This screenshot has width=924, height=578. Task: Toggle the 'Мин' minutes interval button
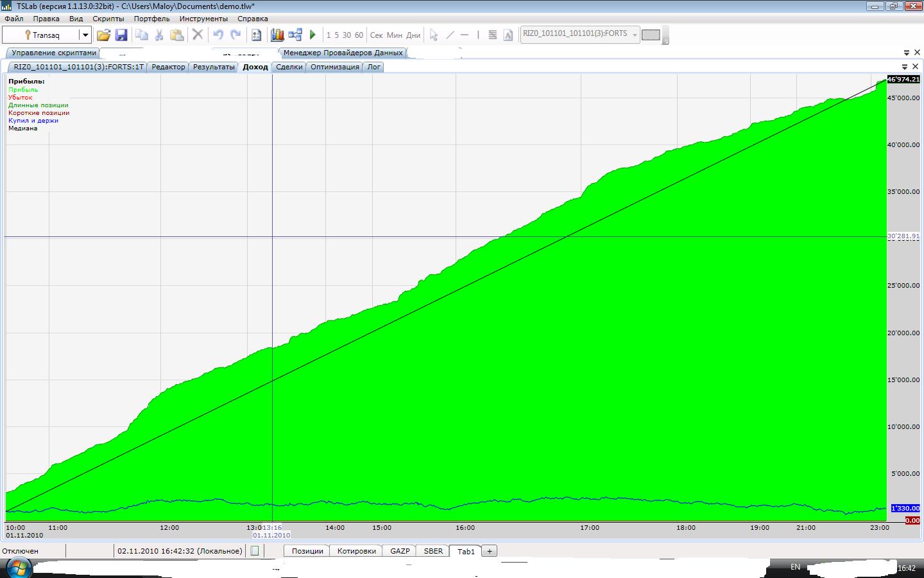pos(395,35)
